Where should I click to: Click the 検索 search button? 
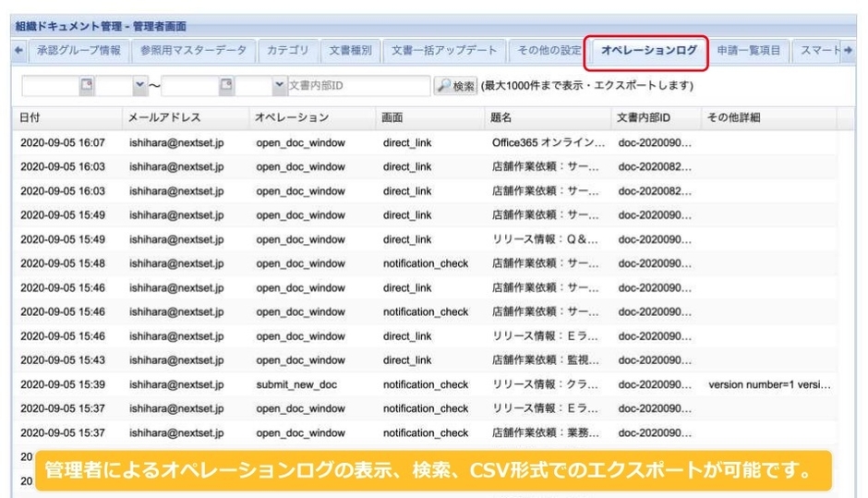point(455,86)
